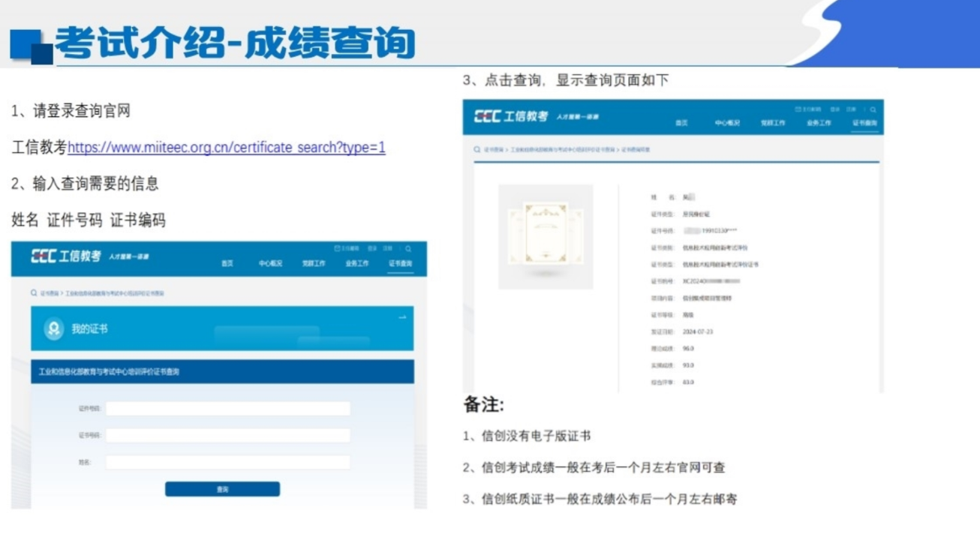Click breadcrumb magnifier icon in left screenshot

[34, 293]
